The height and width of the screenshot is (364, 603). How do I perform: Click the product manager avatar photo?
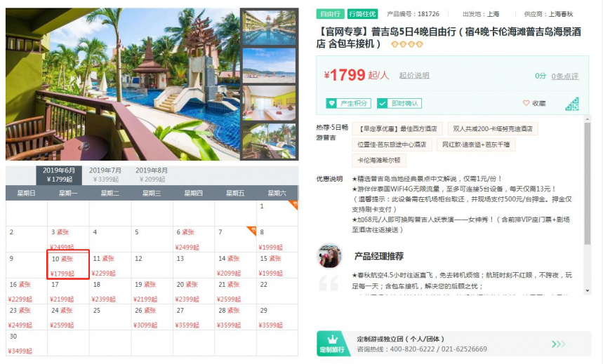point(329,255)
